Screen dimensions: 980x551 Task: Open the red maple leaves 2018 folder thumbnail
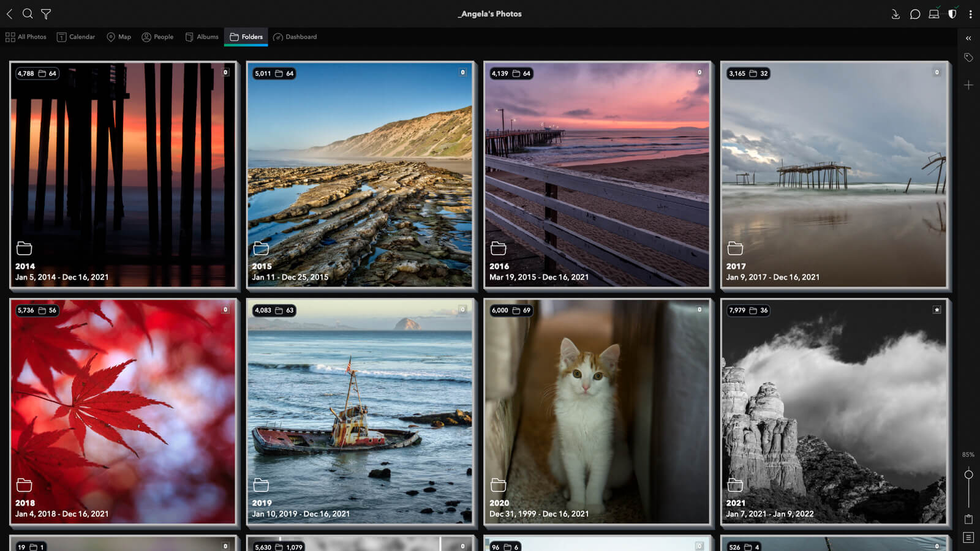pyautogui.click(x=123, y=411)
